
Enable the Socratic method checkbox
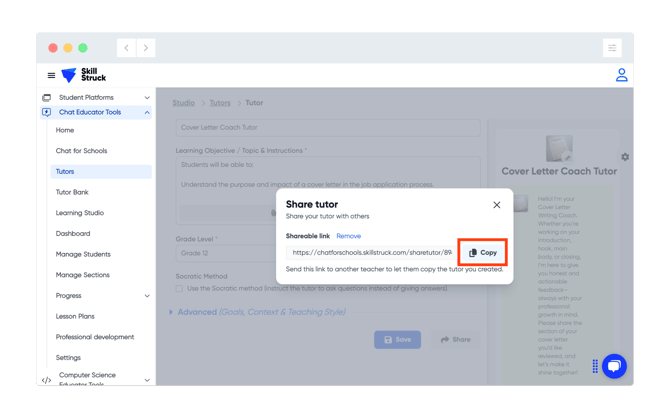pos(180,289)
